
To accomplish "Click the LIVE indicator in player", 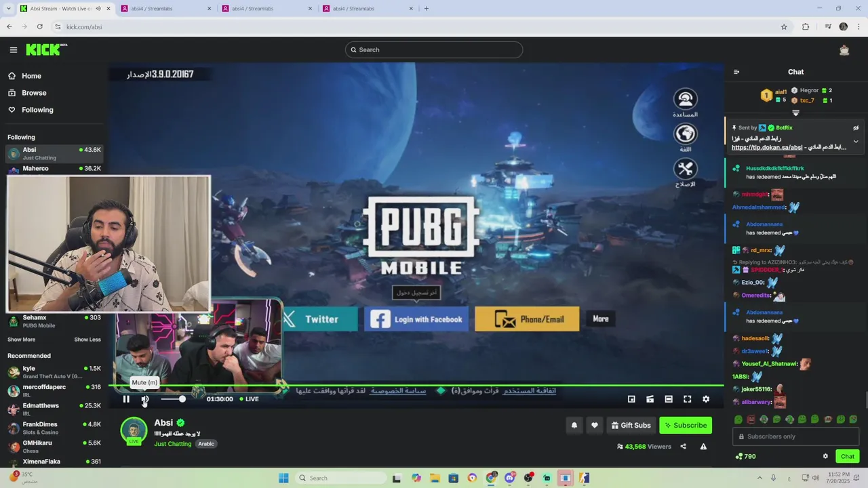I will pyautogui.click(x=249, y=399).
